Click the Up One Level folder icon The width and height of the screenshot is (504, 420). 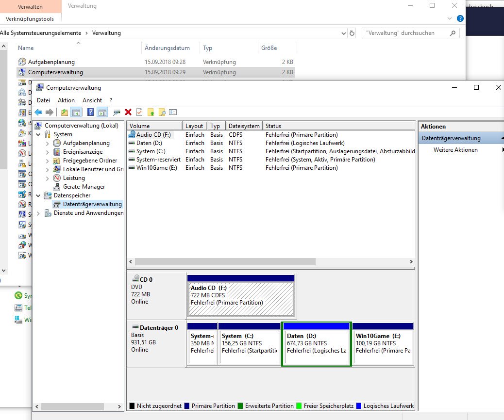pyautogui.click(x=65, y=112)
